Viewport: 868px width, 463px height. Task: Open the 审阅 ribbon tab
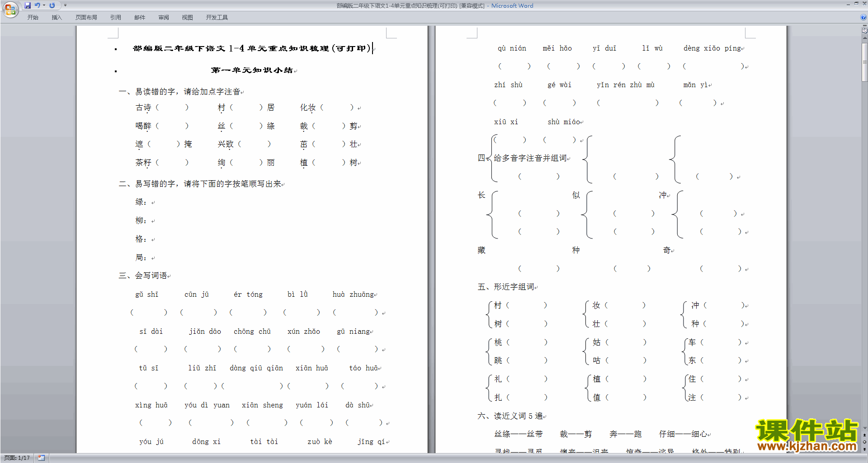tap(164, 18)
